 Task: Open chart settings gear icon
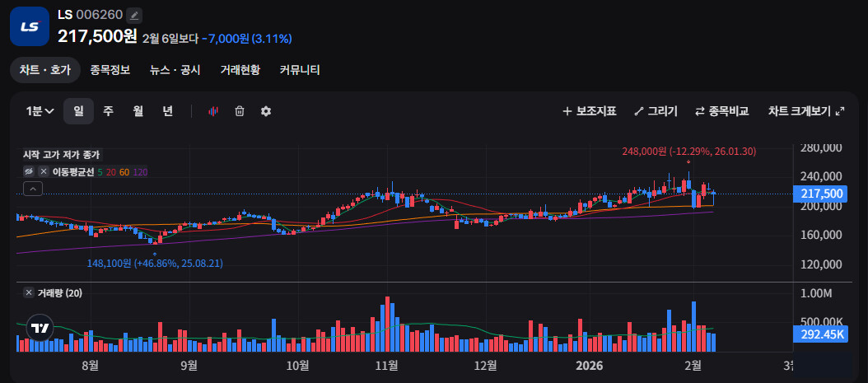point(266,111)
